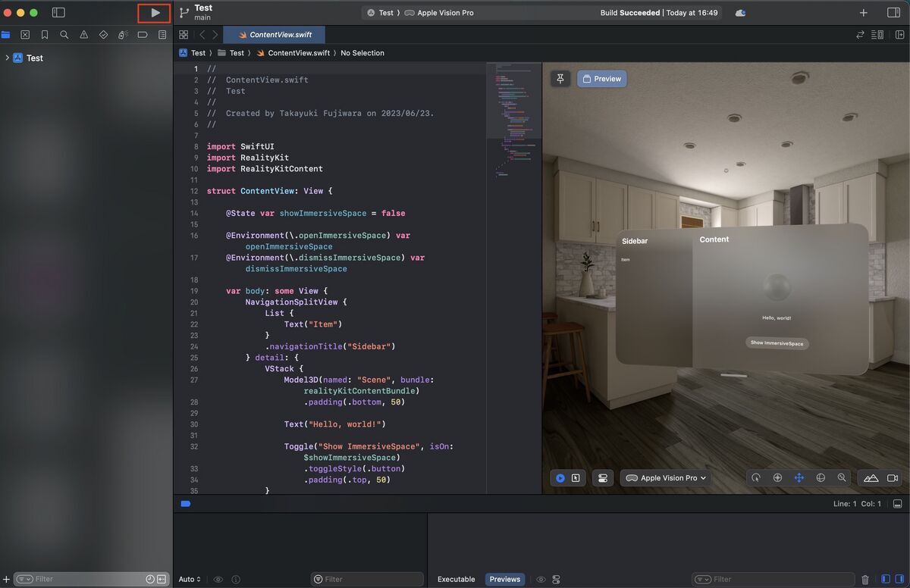Open the Find navigator magnifying glass

pos(64,34)
